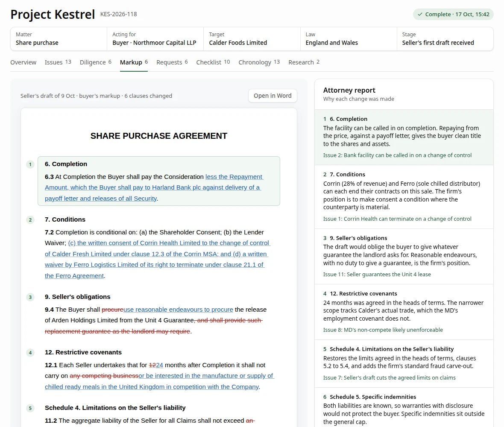Select attorney report entry 3 on Seller's obligations
The image size is (504, 427).
(x=404, y=256)
